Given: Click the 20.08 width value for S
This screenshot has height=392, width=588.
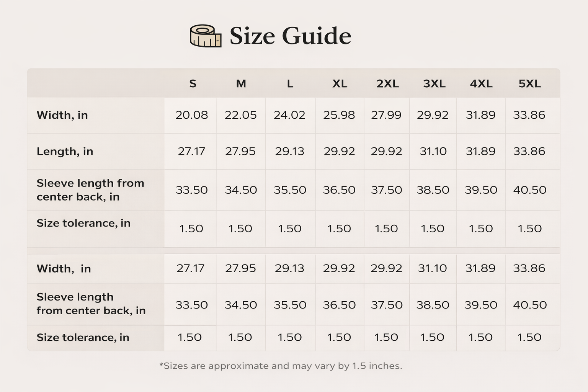Looking at the screenshot, I should (x=191, y=115).
